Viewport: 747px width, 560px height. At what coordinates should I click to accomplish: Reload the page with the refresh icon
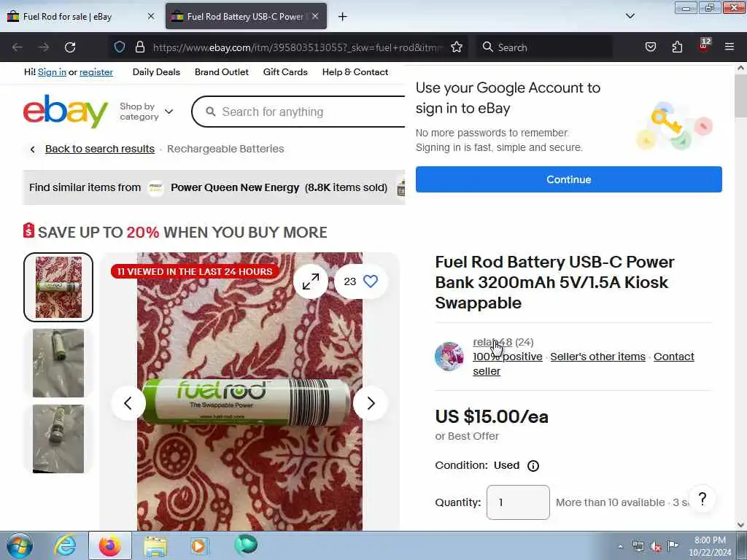[x=70, y=47]
